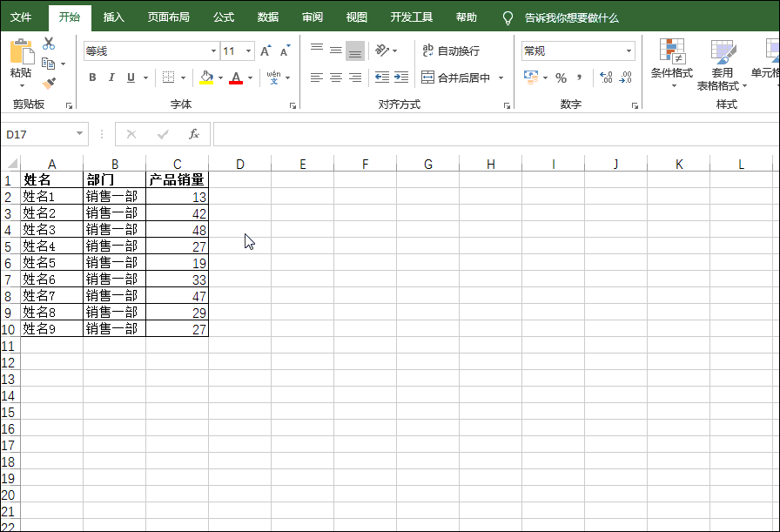Open the 等线 font name dropdown
The image size is (780, 532).
coord(212,51)
